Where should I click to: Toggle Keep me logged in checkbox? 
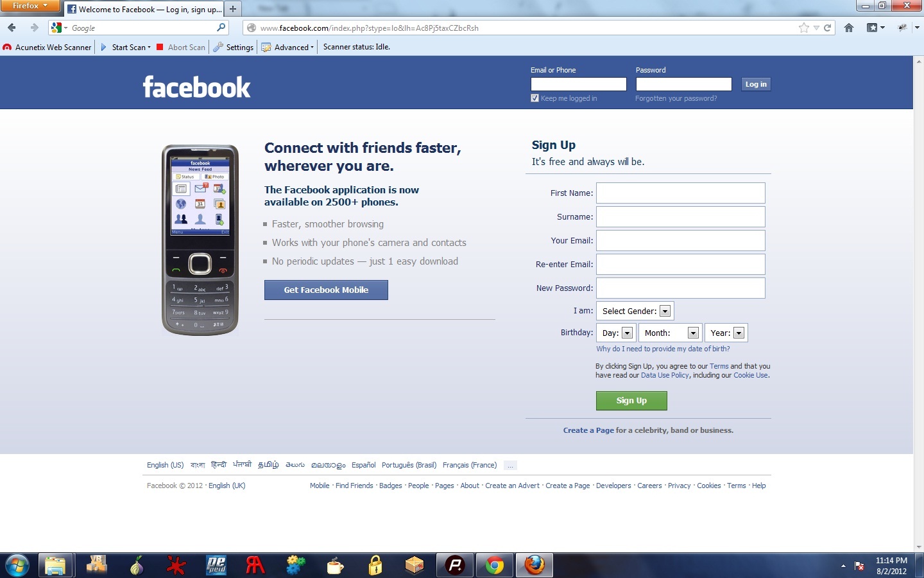tap(535, 98)
